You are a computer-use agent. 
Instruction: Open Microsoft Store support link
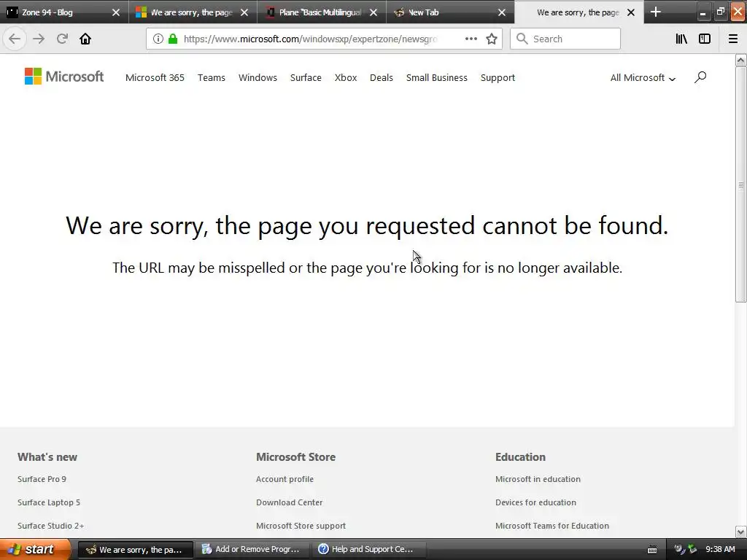(x=301, y=526)
